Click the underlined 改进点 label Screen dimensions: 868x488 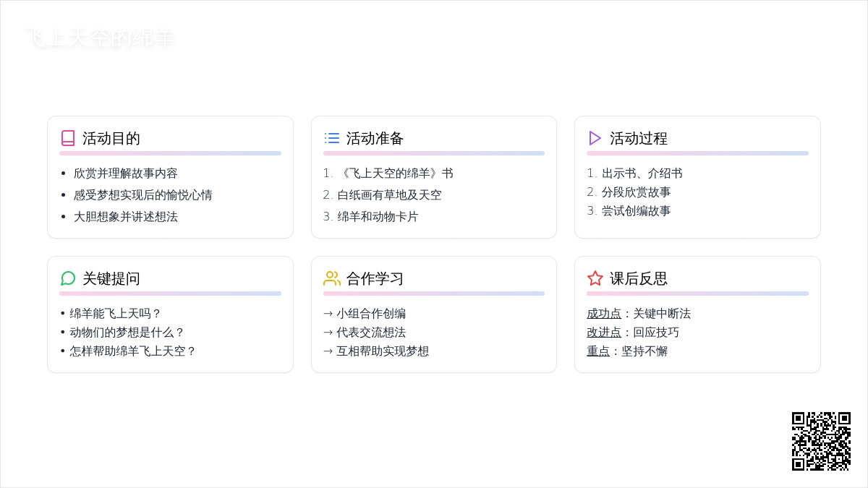click(x=604, y=333)
